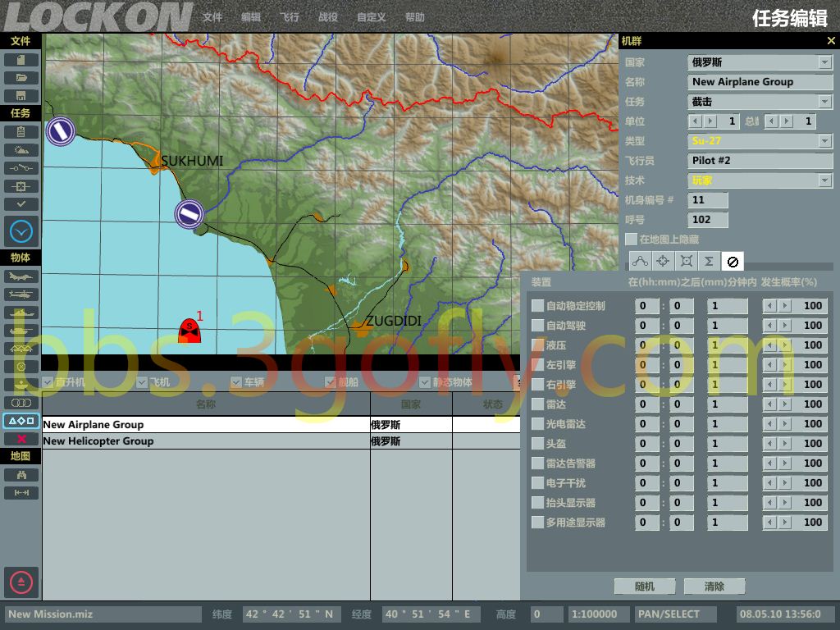
Task: Check the 光电雷达 failure checkbox
Action: (x=537, y=424)
